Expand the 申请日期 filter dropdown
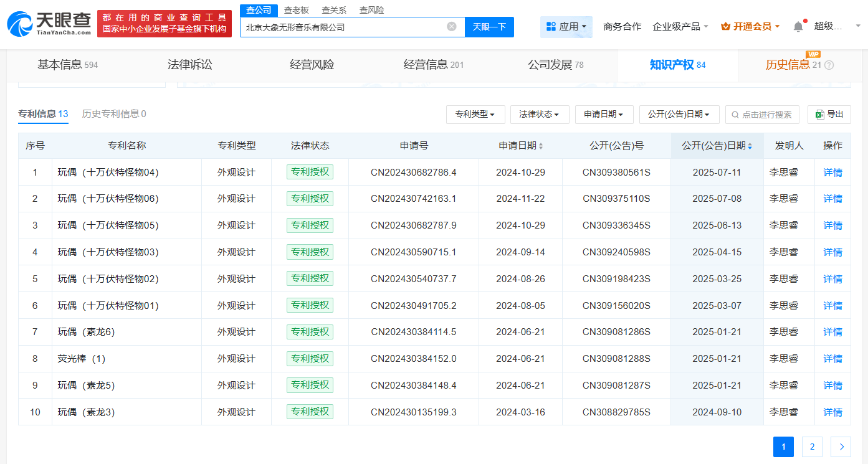 [x=604, y=115]
